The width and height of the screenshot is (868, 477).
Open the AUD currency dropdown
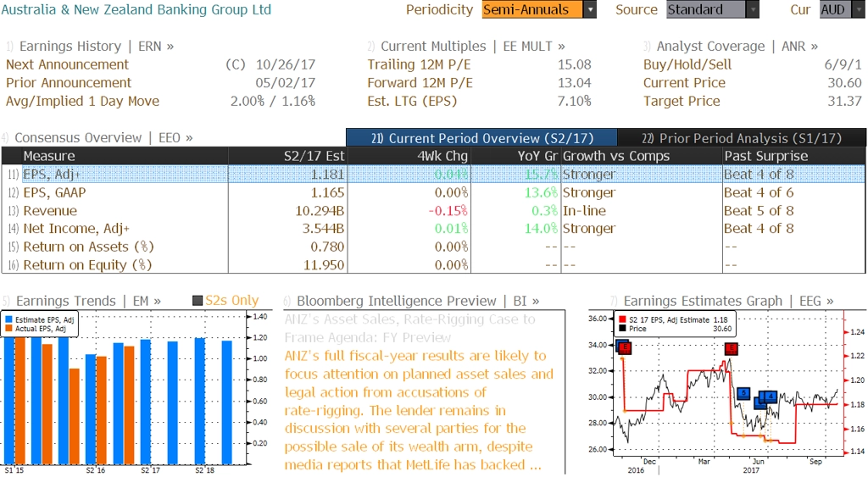858,9
